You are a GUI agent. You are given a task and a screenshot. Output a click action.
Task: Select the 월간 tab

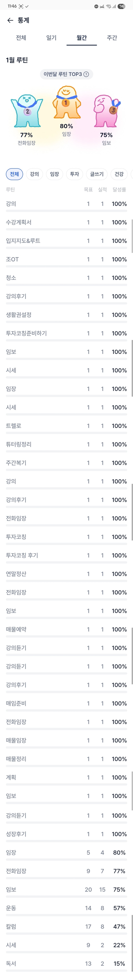[x=82, y=38]
